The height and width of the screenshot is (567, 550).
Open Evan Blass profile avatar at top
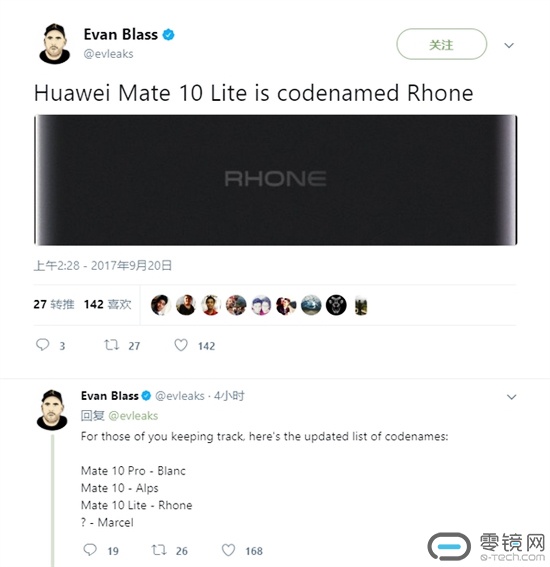click(55, 44)
